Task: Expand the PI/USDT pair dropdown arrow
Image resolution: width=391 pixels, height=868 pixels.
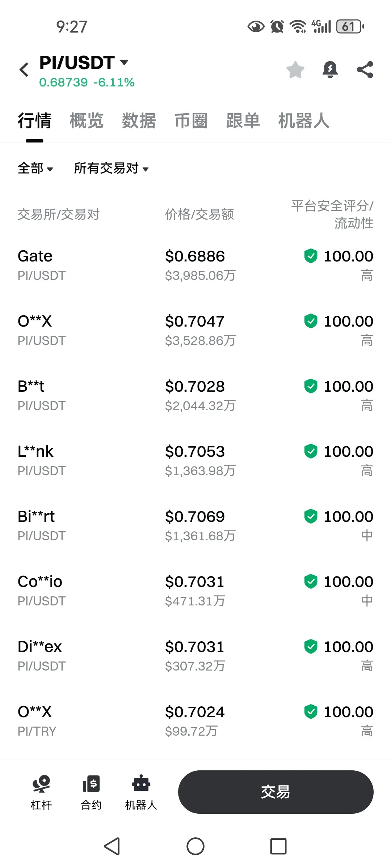Action: (124, 62)
